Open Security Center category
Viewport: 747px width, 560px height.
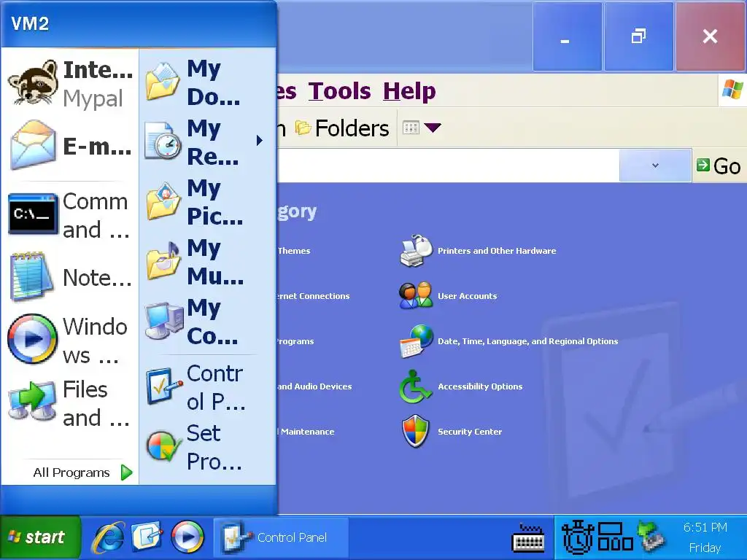tap(470, 432)
